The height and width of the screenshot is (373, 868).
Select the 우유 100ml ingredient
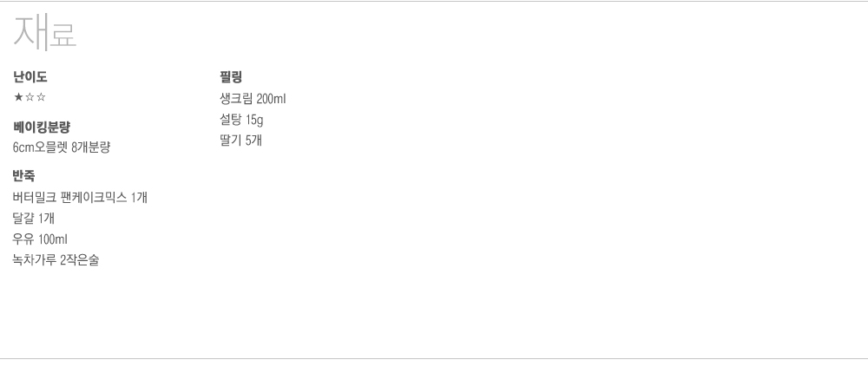[x=40, y=239]
